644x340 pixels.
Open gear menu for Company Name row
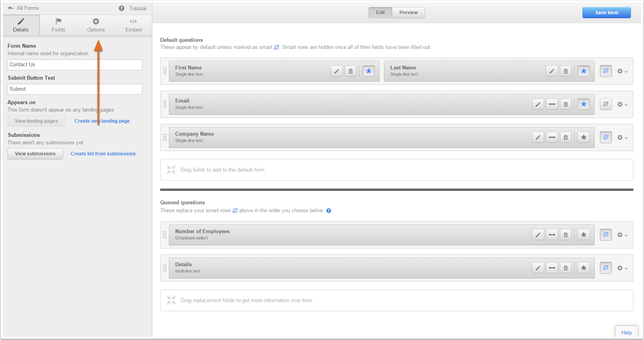622,138
